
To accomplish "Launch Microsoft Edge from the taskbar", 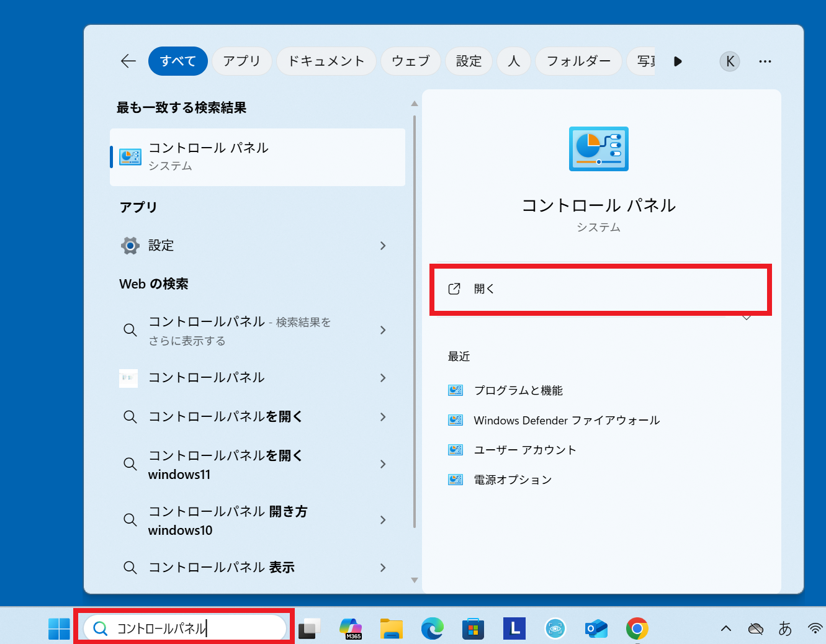I will coord(433,628).
